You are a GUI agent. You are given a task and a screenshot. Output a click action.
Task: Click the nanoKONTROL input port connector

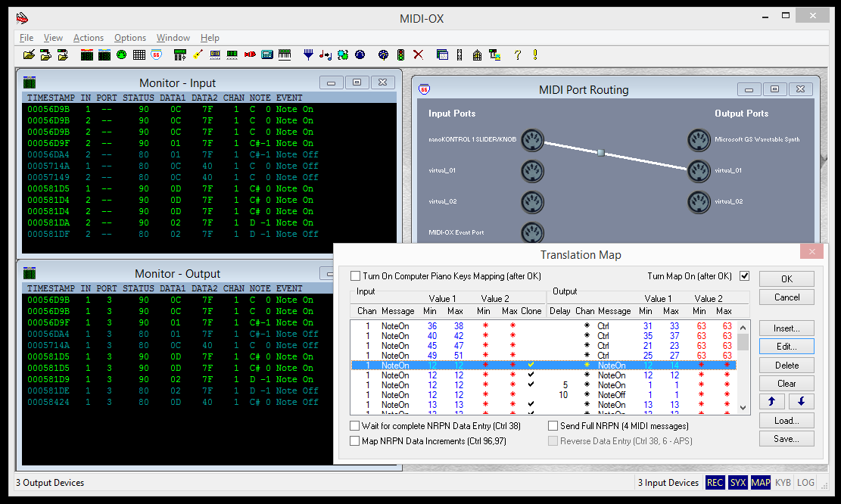(x=532, y=140)
